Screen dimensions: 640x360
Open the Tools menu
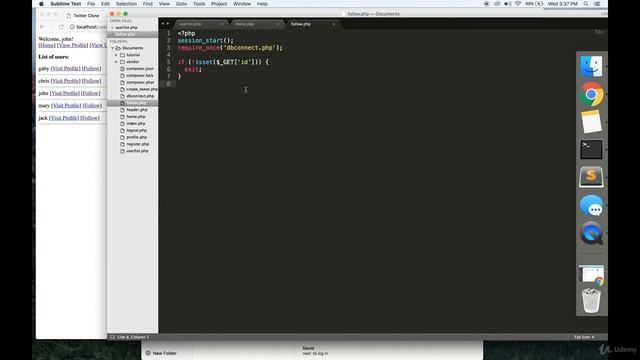[x=199, y=4]
